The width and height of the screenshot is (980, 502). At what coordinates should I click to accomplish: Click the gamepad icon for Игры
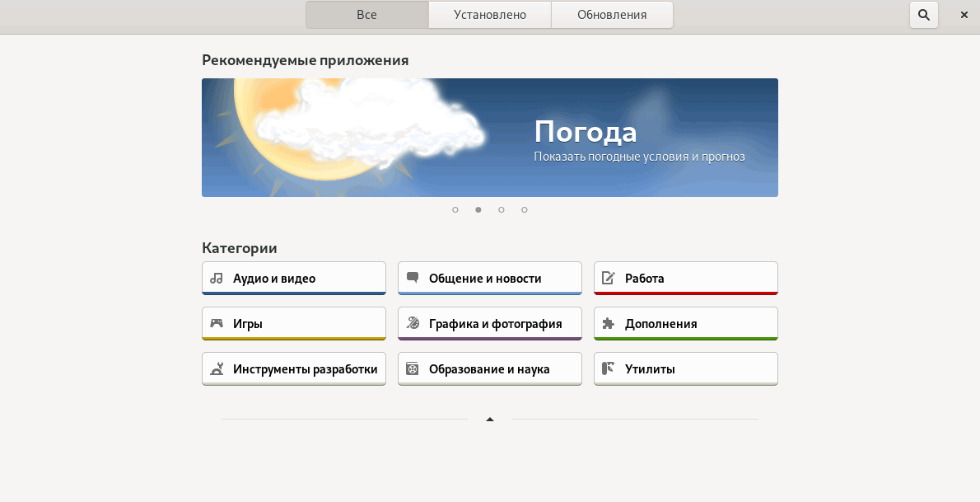[x=217, y=324]
